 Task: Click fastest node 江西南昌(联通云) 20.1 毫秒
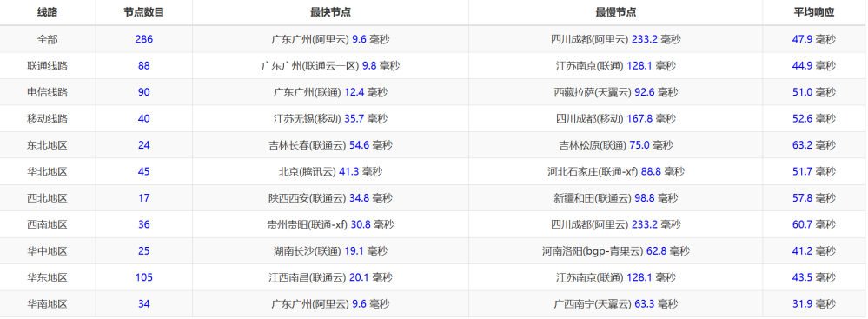(x=330, y=277)
